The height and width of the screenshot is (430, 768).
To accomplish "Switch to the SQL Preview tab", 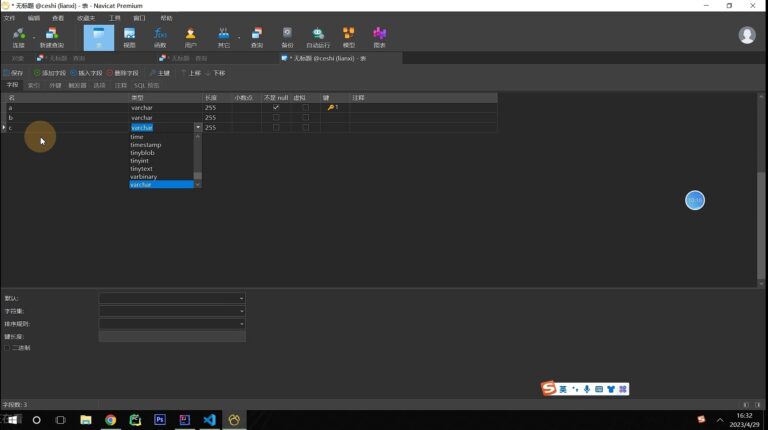I will click(x=146, y=85).
